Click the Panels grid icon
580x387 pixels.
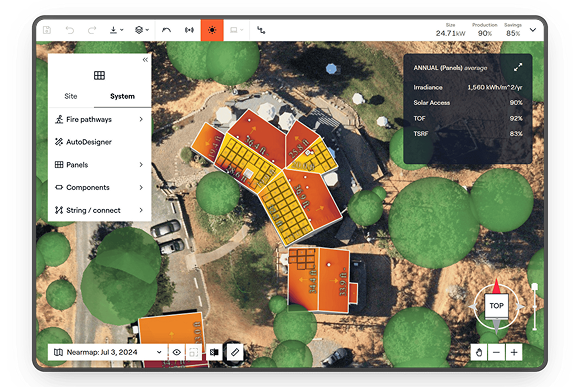[59, 165]
